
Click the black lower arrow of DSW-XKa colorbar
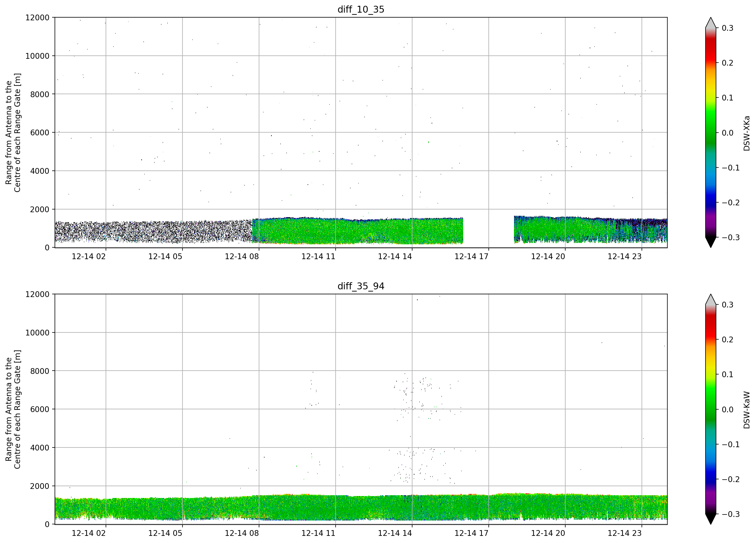click(711, 242)
